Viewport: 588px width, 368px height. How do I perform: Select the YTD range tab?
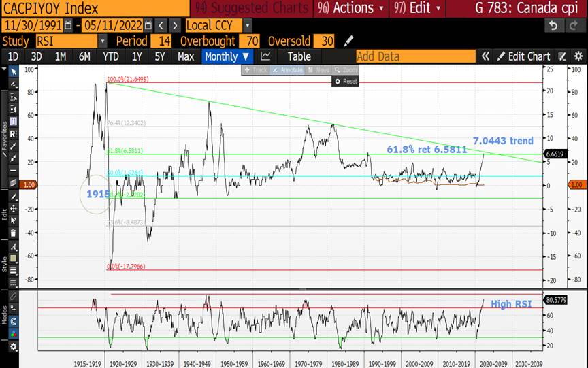(x=111, y=56)
